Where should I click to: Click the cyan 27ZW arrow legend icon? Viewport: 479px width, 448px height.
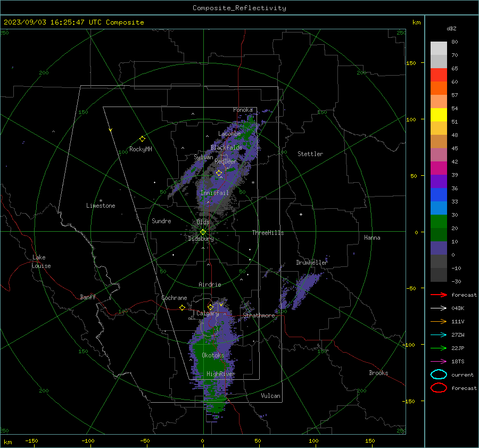tap(439, 335)
